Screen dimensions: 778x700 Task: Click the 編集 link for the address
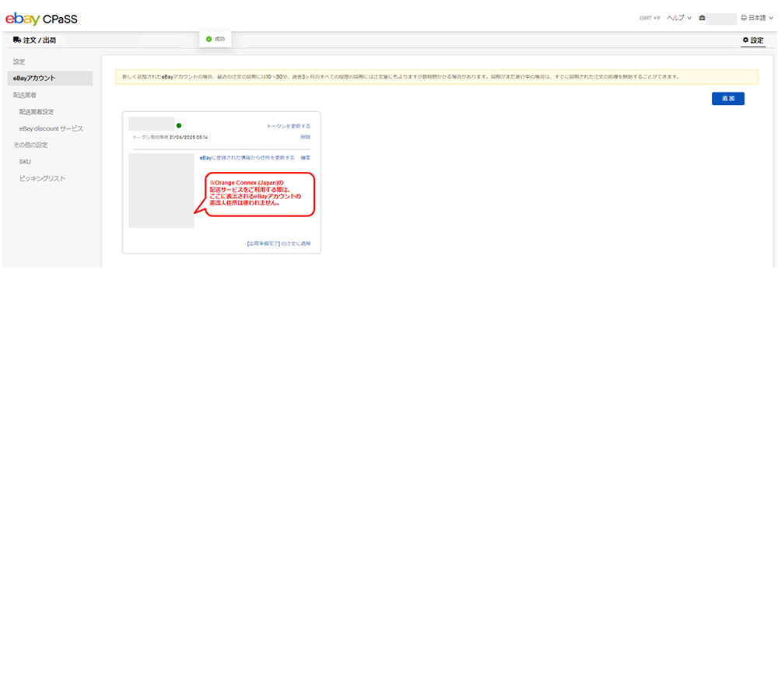pyautogui.click(x=305, y=158)
